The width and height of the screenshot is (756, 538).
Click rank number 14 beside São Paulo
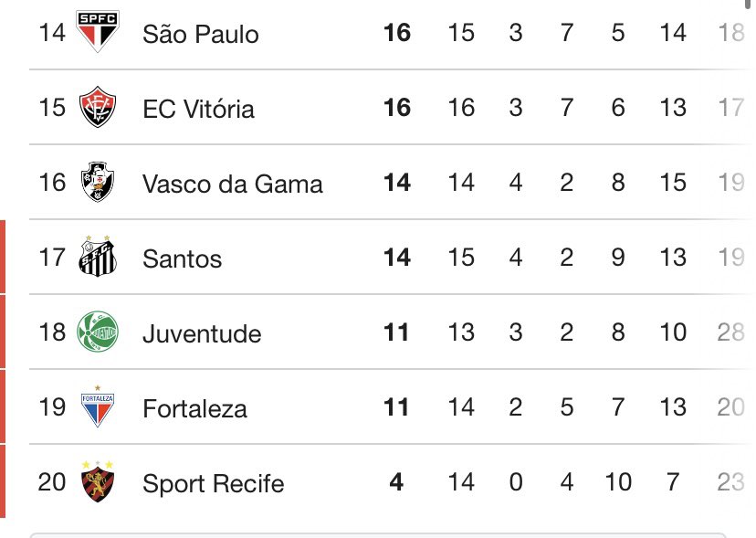point(52,33)
